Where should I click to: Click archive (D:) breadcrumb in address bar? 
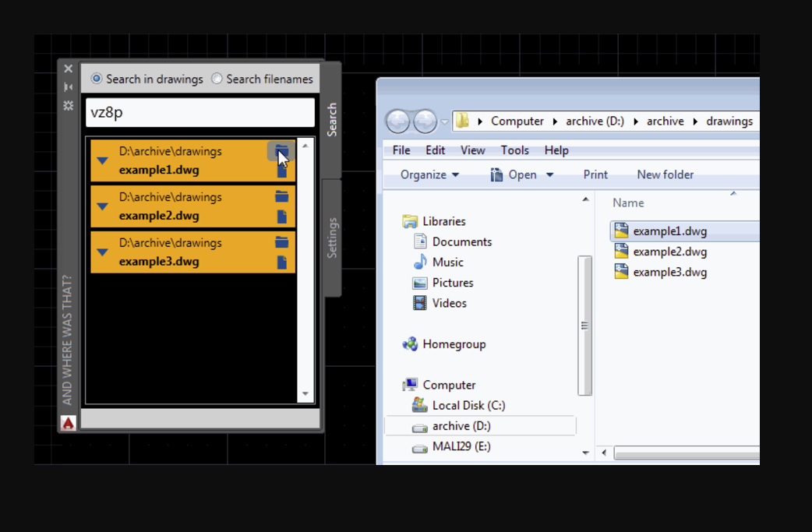pos(595,121)
